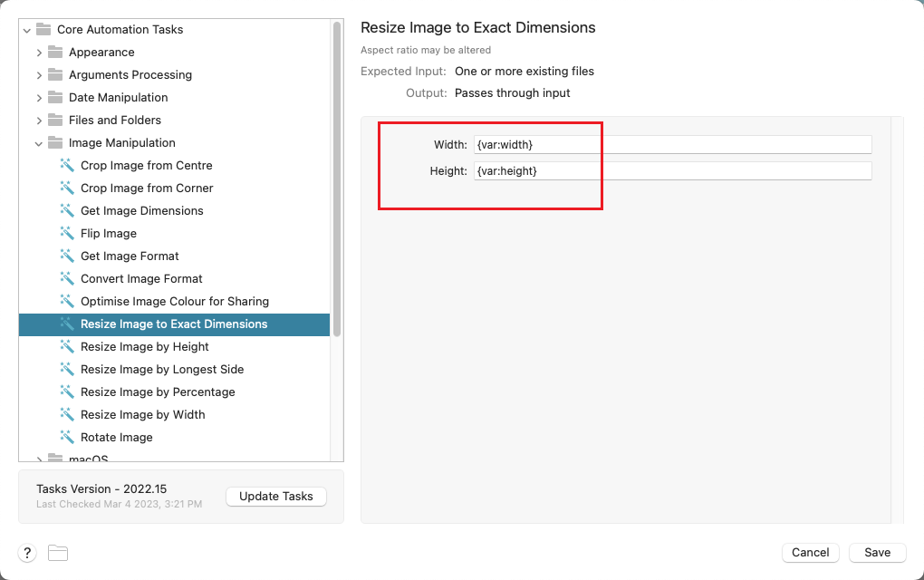The image size is (924, 580).
Task: Expand the Files and Folders folder
Action: click(39, 121)
